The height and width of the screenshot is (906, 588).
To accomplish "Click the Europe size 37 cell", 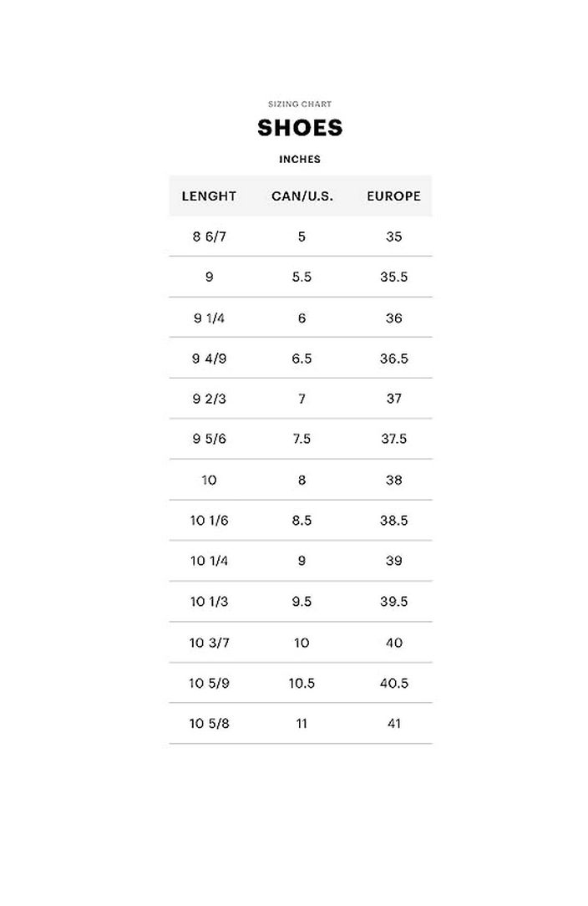I will point(394,398).
